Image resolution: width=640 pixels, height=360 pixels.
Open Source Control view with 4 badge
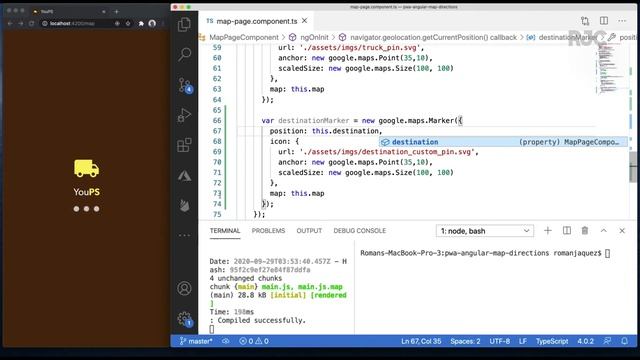[185, 85]
